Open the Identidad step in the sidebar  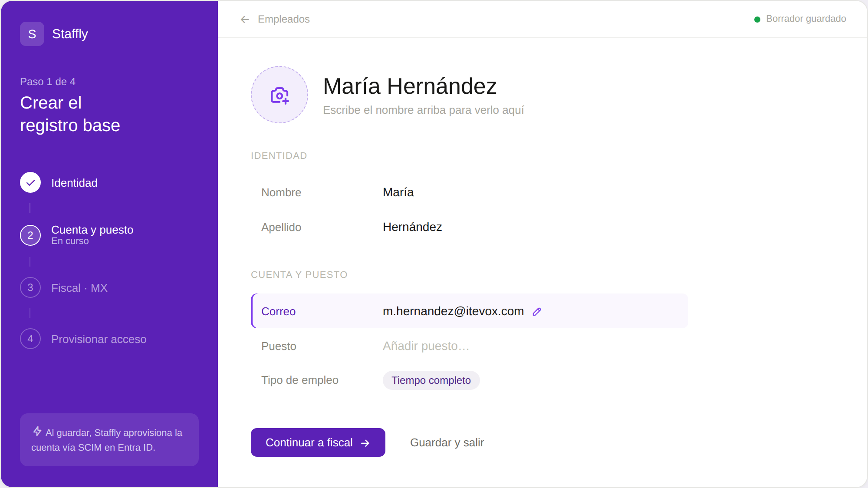point(74,183)
